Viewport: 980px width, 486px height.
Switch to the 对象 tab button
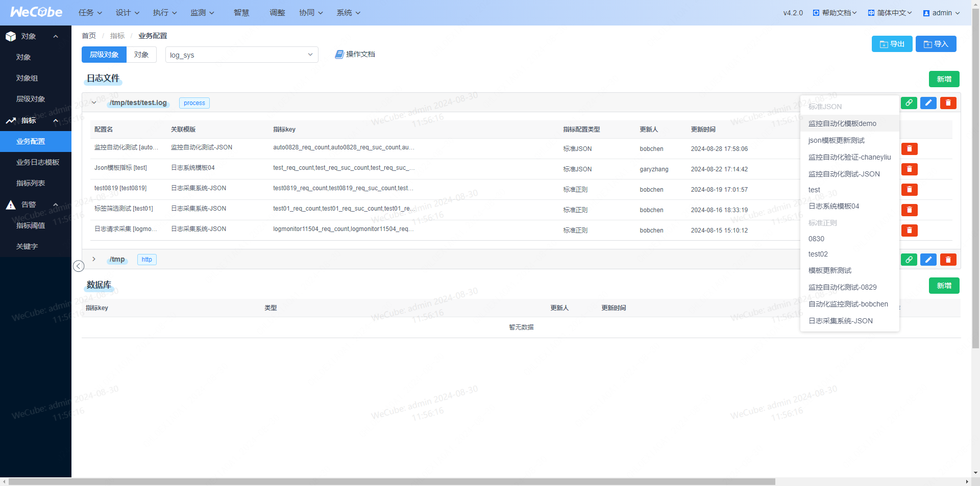pyautogui.click(x=141, y=55)
